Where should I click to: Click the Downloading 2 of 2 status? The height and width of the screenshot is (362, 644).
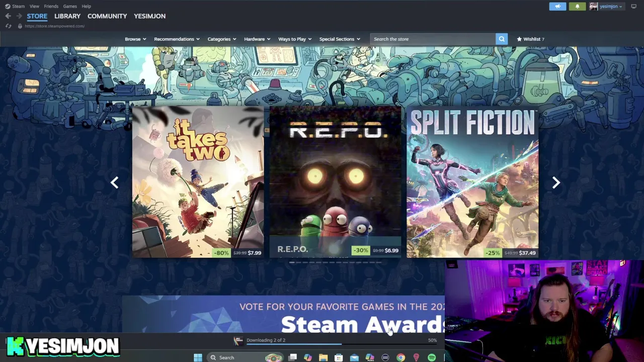[x=266, y=340]
